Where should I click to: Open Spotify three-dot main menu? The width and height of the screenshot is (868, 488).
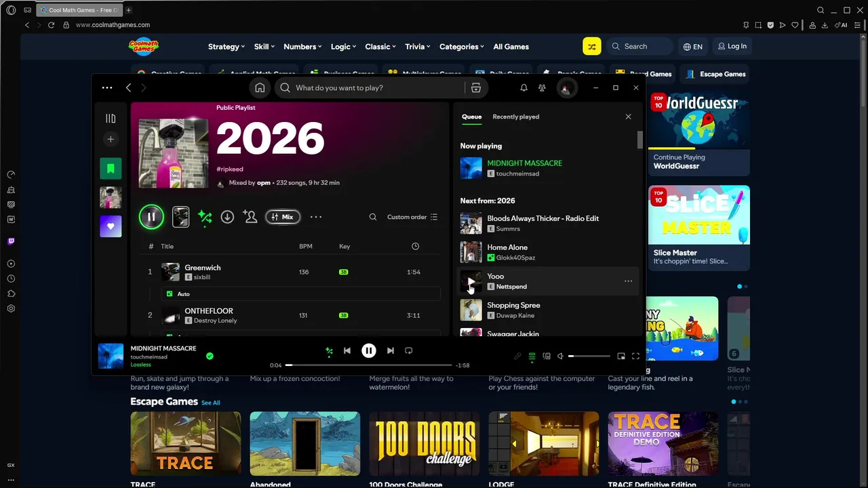click(x=107, y=87)
